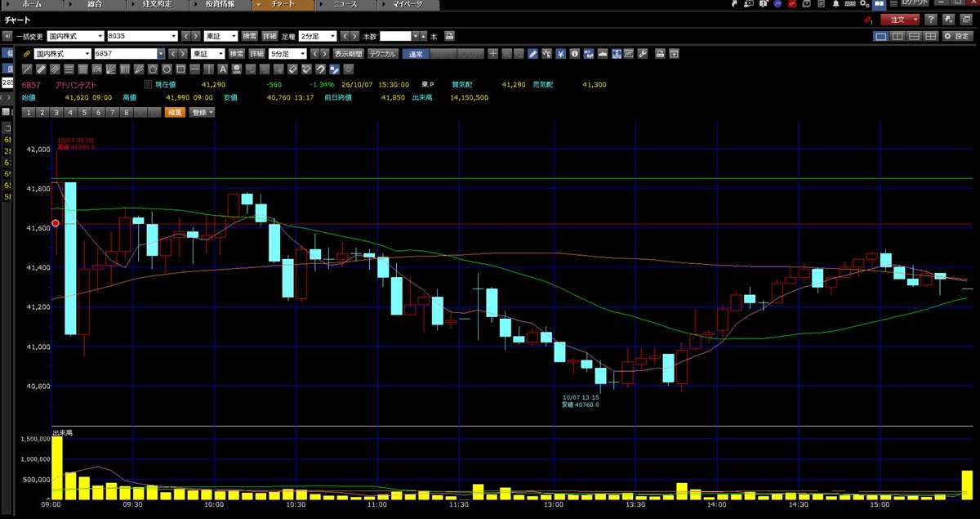This screenshot has width=980, height=519.
Task: Click the 本数 input field
Action: point(395,36)
